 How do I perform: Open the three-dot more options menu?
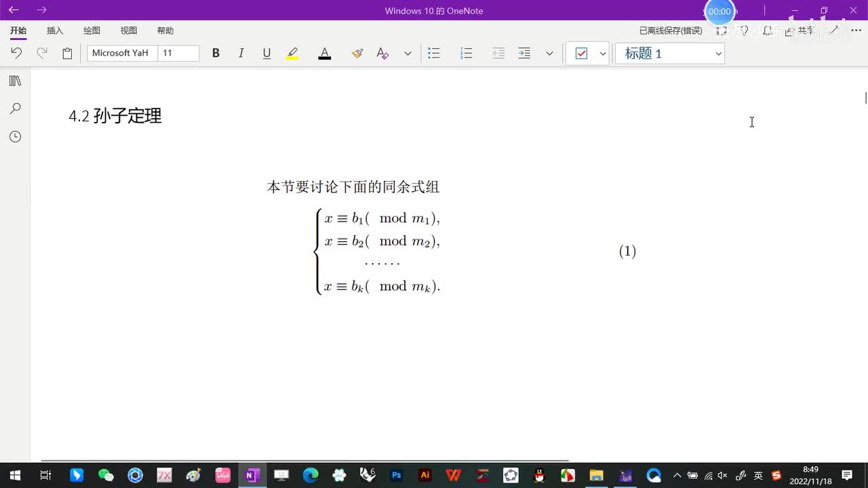[856, 30]
